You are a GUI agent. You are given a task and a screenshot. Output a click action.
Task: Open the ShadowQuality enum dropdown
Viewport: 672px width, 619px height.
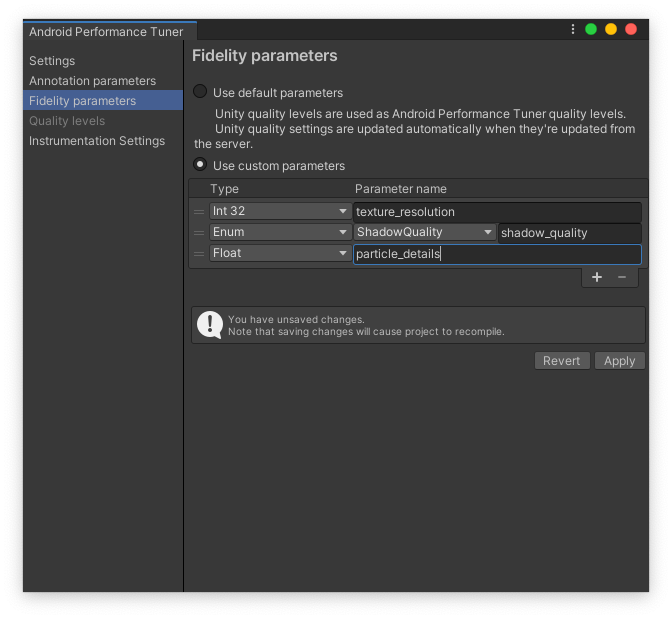(x=425, y=233)
